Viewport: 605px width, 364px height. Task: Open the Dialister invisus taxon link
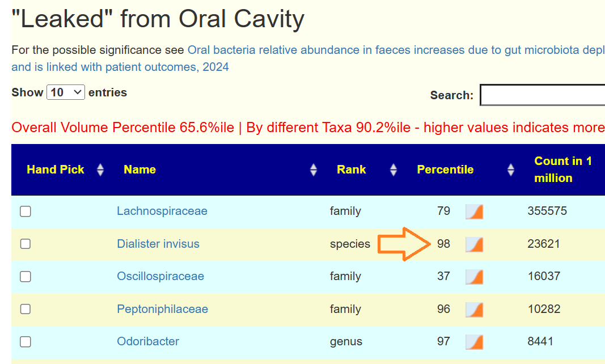(x=158, y=244)
